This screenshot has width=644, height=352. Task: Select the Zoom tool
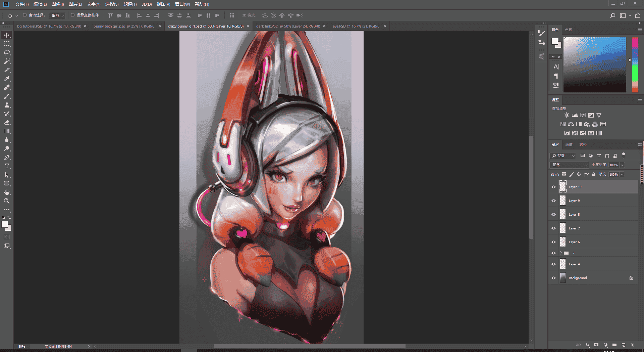click(x=7, y=201)
